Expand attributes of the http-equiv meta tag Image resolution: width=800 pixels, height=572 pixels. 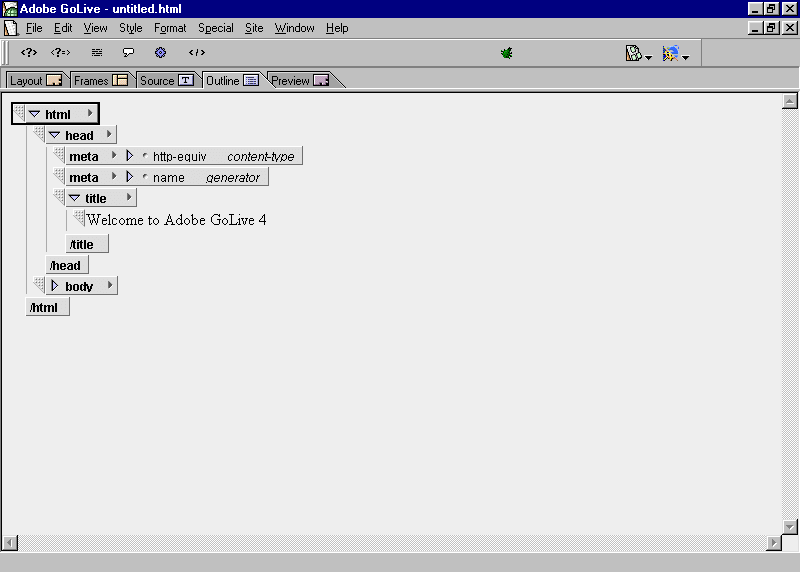click(x=129, y=156)
